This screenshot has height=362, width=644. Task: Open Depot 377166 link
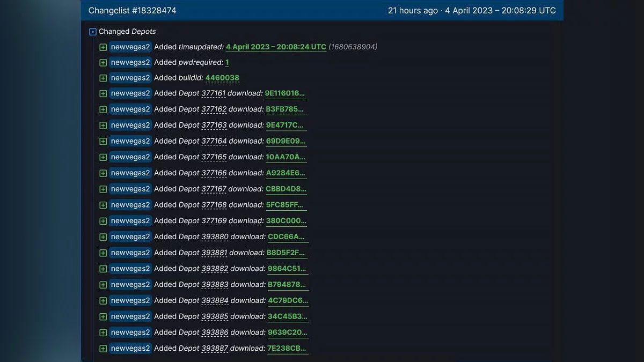pos(214,173)
